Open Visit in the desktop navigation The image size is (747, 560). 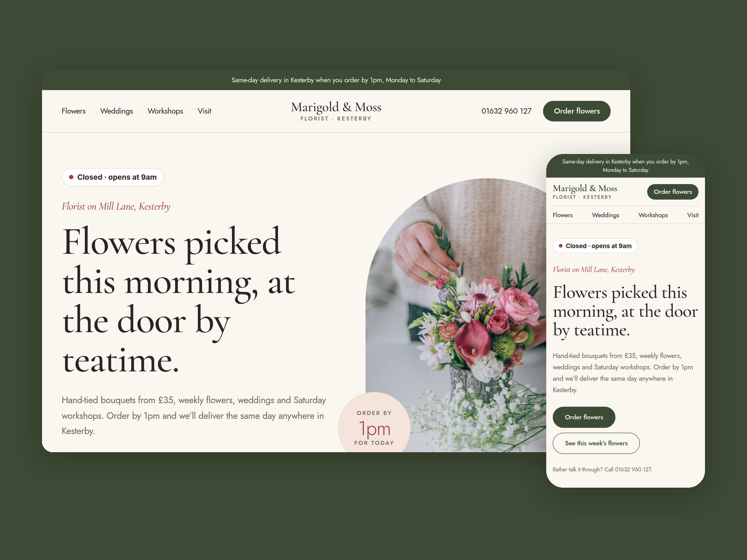(204, 111)
